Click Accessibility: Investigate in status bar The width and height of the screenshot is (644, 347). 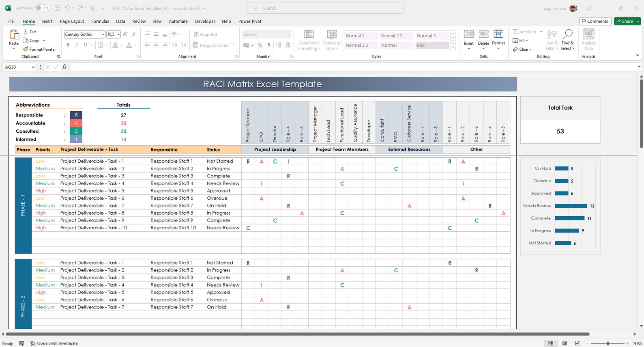click(54, 343)
